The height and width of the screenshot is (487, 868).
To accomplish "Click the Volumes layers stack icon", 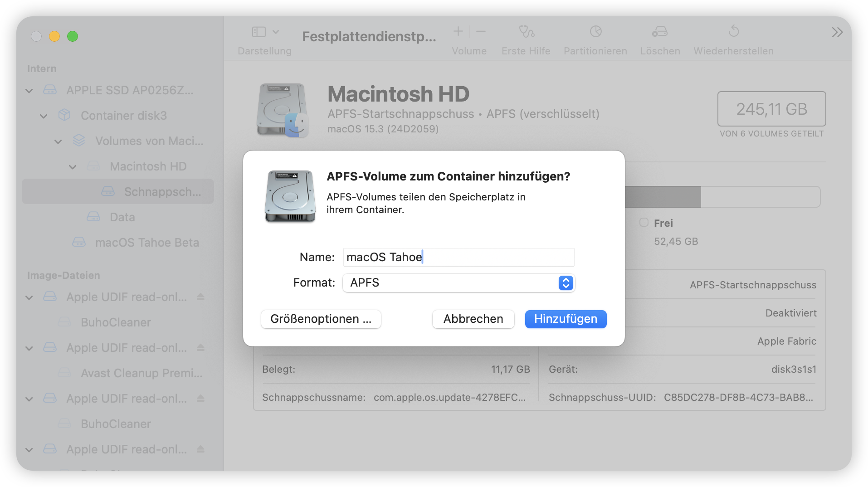I will (79, 141).
